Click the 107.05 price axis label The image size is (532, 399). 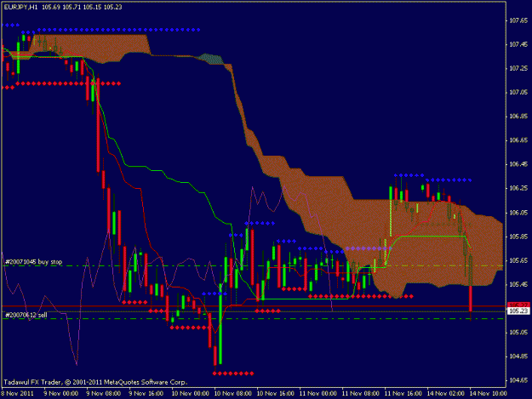tap(518, 92)
